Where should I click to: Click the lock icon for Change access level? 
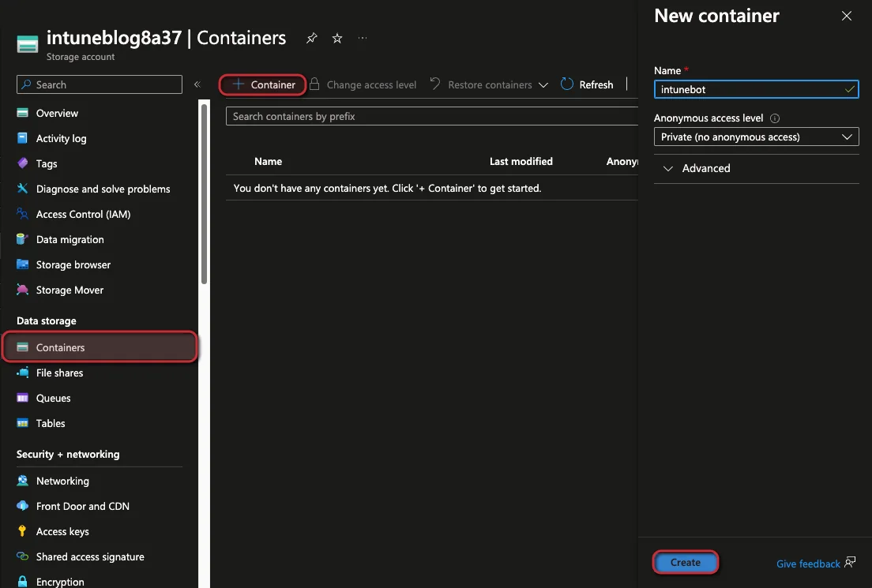point(314,84)
